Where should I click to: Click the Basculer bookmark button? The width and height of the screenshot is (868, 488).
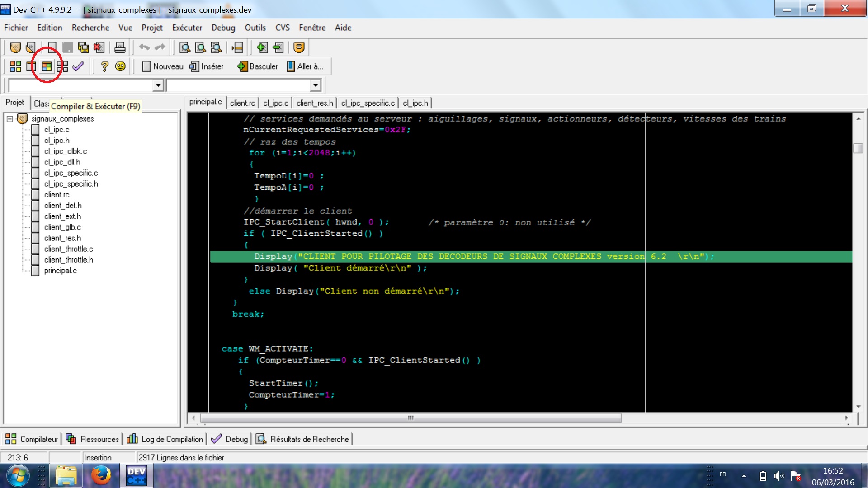pos(257,66)
